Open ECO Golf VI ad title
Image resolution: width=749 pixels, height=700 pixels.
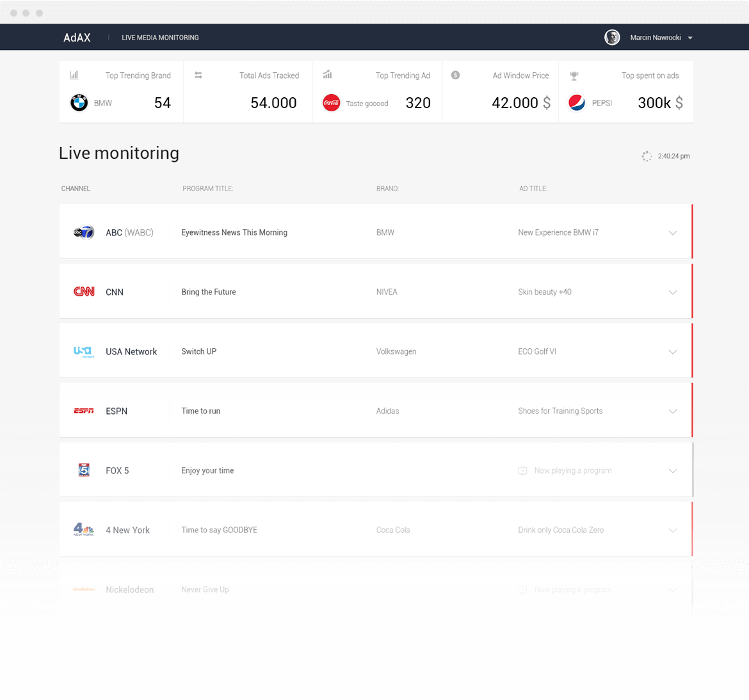coord(537,351)
